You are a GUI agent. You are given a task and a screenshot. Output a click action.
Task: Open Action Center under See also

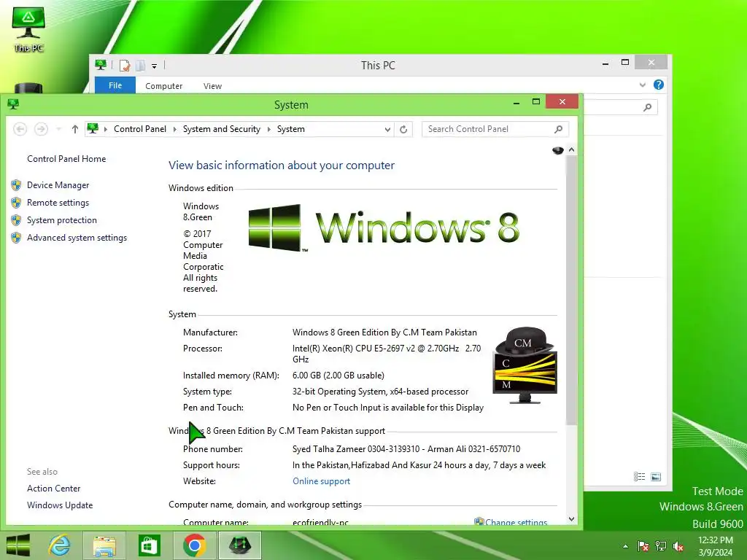pyautogui.click(x=53, y=489)
